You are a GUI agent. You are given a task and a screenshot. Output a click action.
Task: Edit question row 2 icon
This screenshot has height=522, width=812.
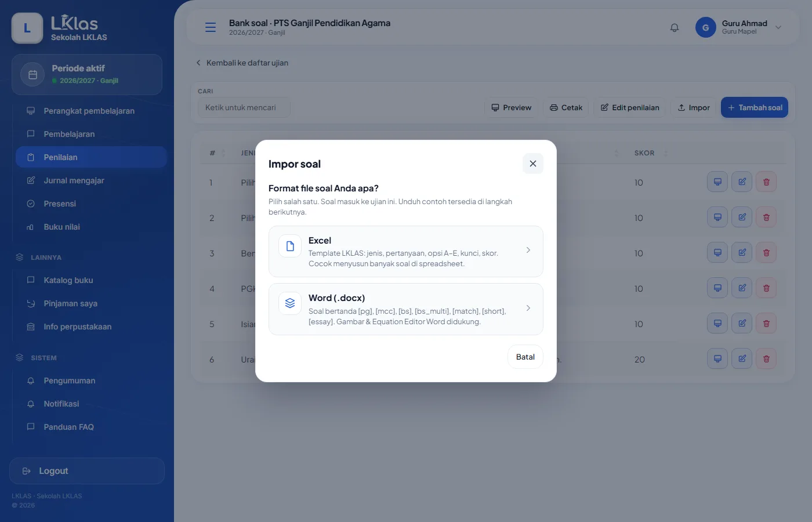(742, 217)
